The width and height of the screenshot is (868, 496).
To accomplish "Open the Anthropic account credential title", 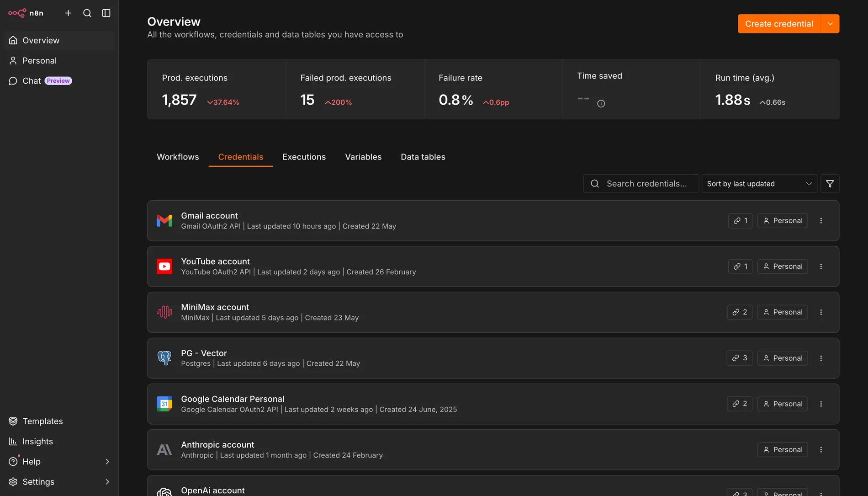I will (217, 445).
